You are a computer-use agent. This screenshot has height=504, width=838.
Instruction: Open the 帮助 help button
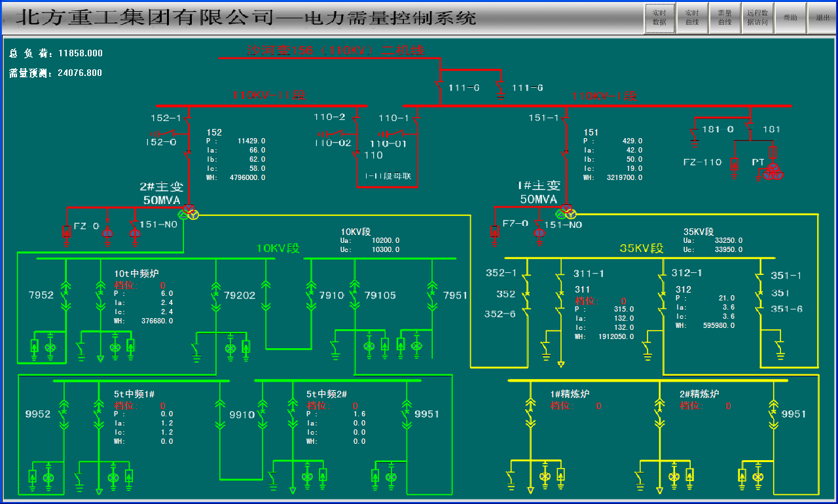click(790, 18)
